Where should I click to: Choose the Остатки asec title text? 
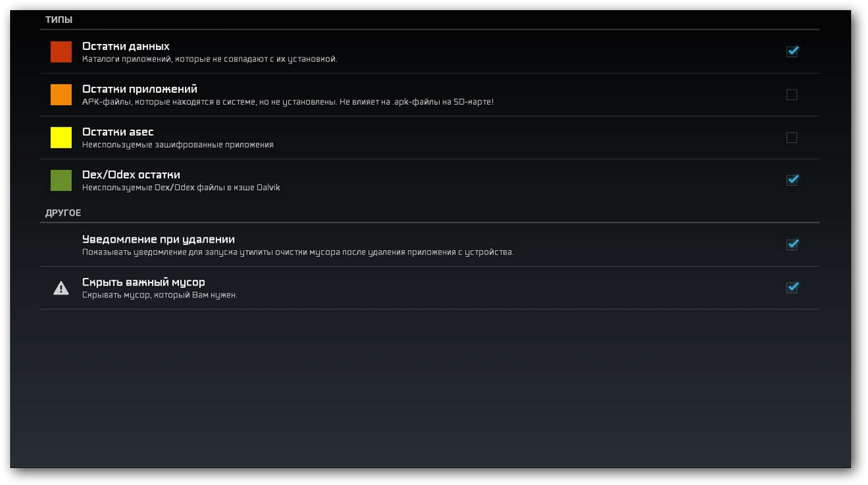click(x=117, y=132)
